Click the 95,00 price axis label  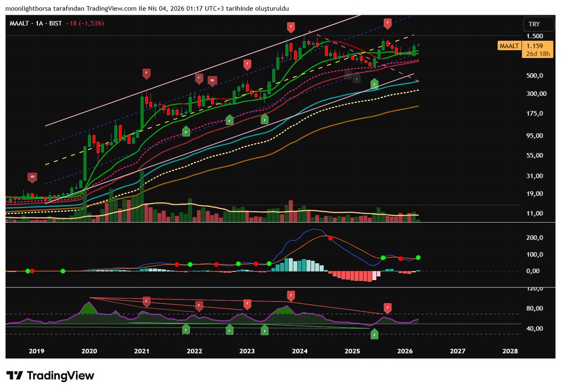pyautogui.click(x=534, y=136)
